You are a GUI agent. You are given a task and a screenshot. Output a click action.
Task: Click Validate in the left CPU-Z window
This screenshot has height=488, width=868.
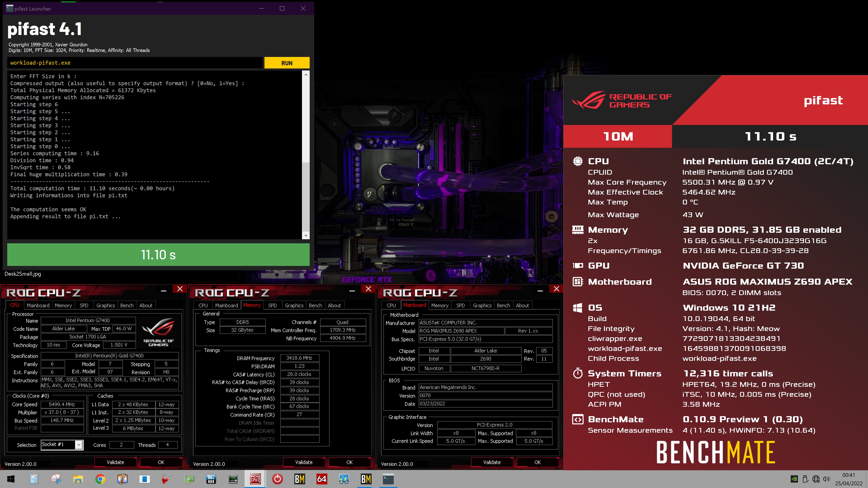coord(116,462)
